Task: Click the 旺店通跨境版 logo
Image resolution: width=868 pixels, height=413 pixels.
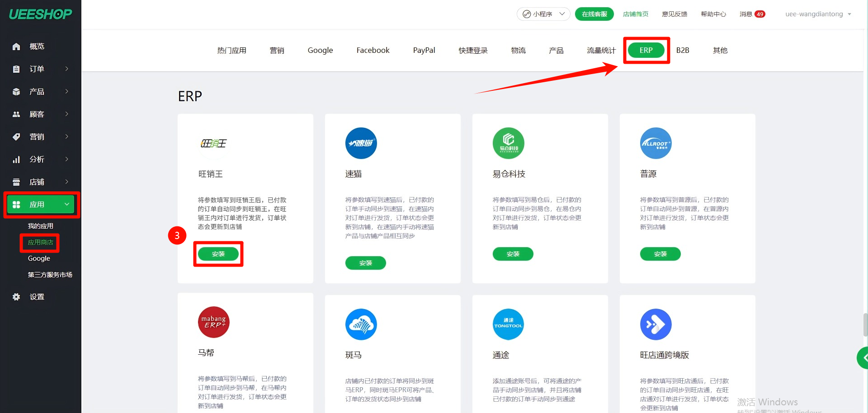Action: coord(656,324)
